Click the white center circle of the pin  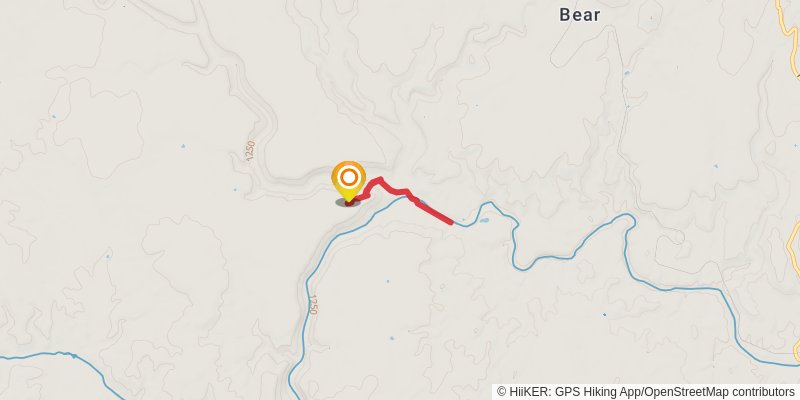point(349,178)
